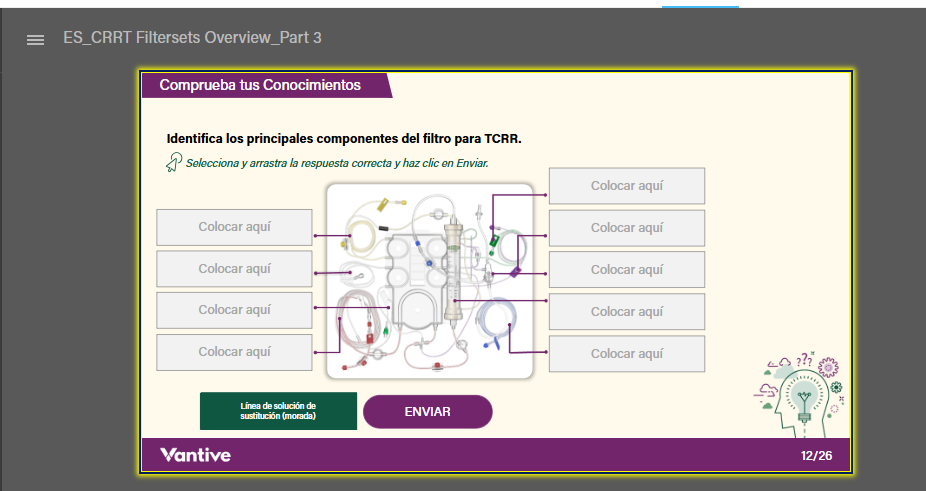Click the third left 'Colocar aquí' drop box

coord(234,310)
